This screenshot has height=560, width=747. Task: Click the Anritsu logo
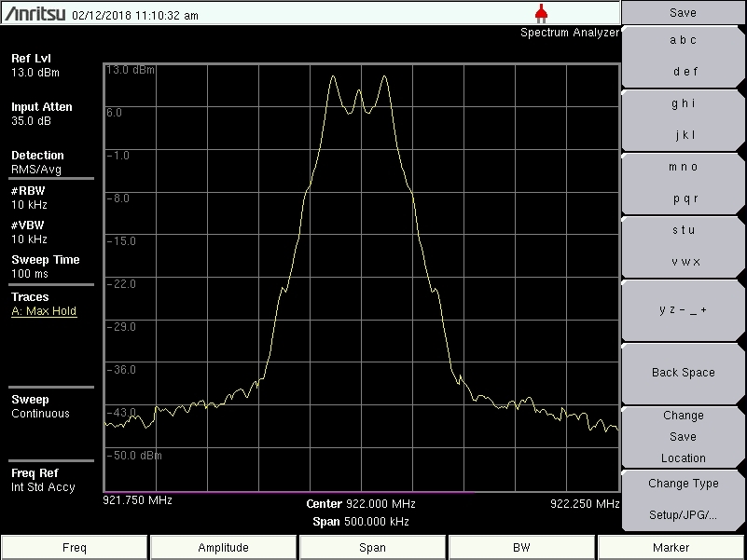pyautogui.click(x=35, y=14)
